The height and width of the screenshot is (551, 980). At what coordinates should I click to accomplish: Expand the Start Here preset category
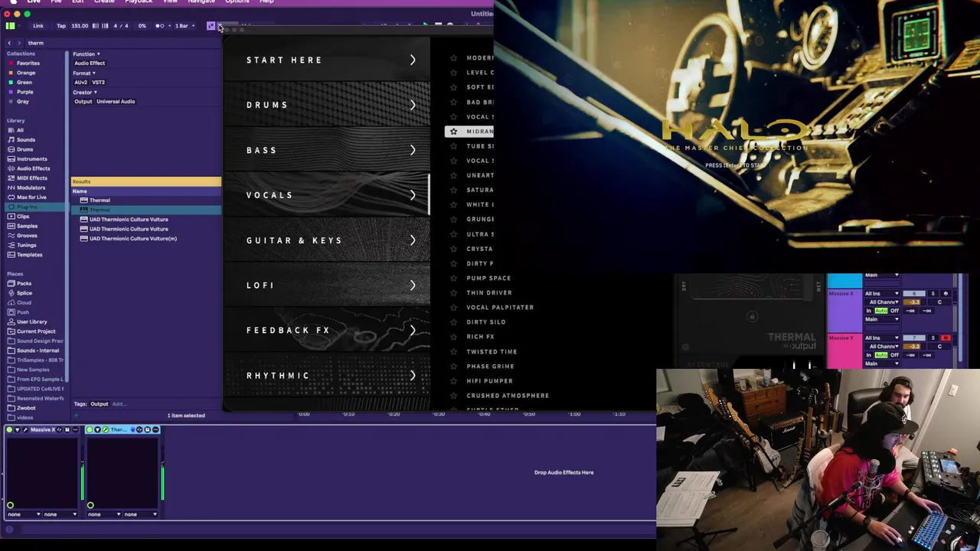coord(327,60)
